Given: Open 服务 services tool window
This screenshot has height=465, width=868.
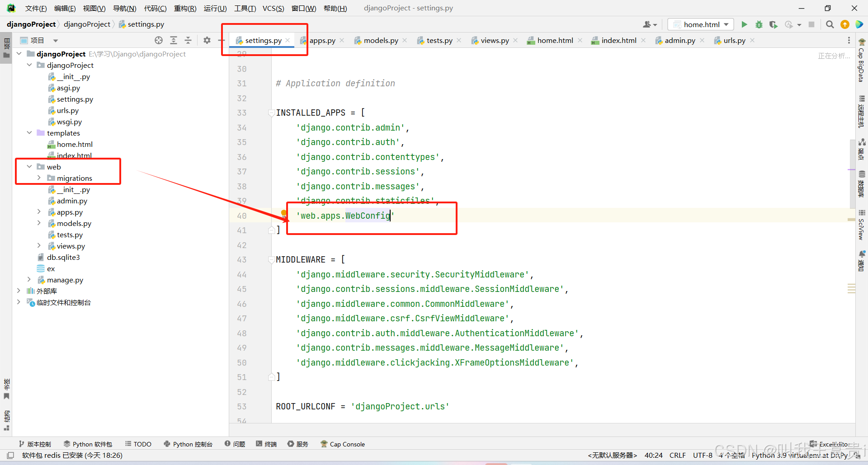Looking at the screenshot, I should click(x=298, y=444).
